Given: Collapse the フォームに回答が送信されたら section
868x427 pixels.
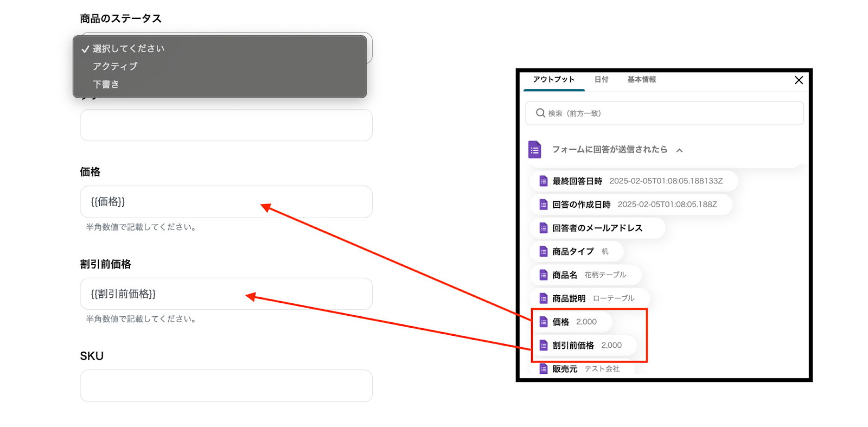Looking at the screenshot, I should [x=679, y=150].
